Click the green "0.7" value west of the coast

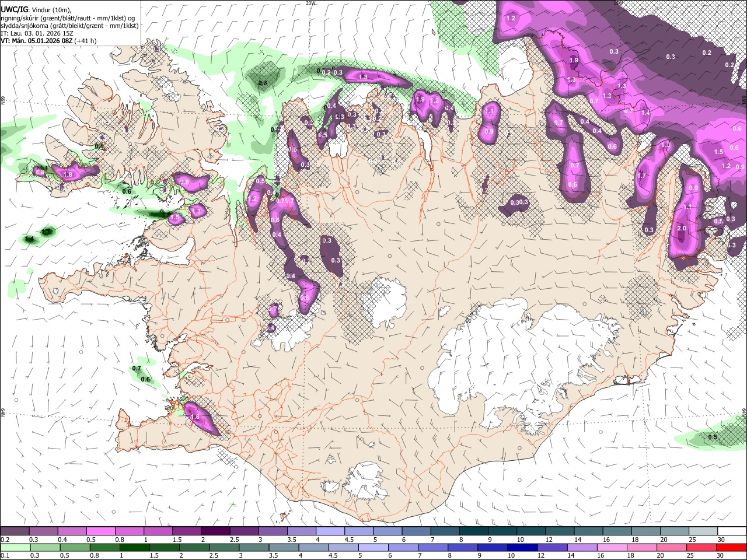[137, 368]
